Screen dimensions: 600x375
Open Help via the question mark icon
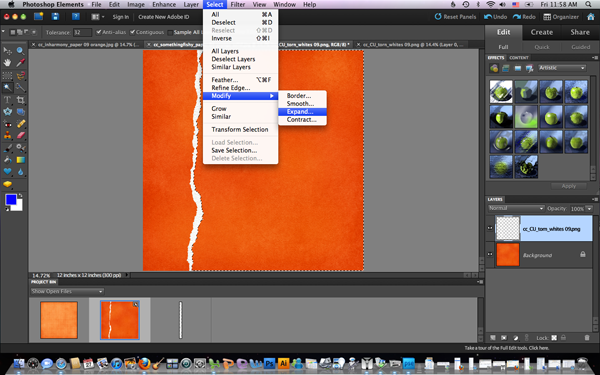[76, 16]
